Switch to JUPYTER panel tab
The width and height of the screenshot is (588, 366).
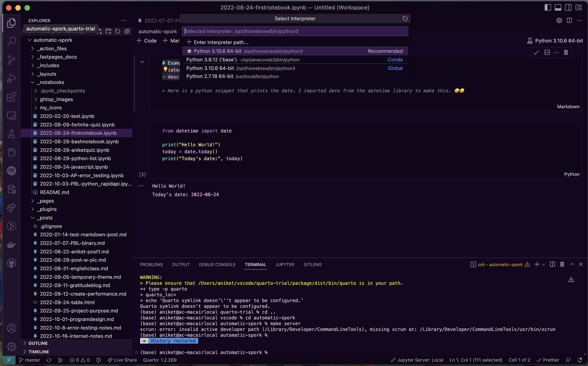click(x=285, y=264)
